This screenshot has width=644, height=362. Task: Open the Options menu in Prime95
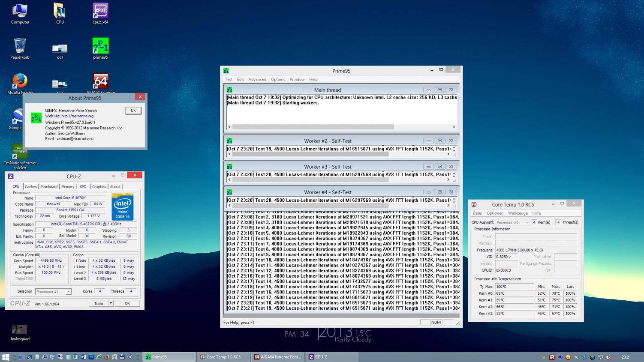(278, 79)
